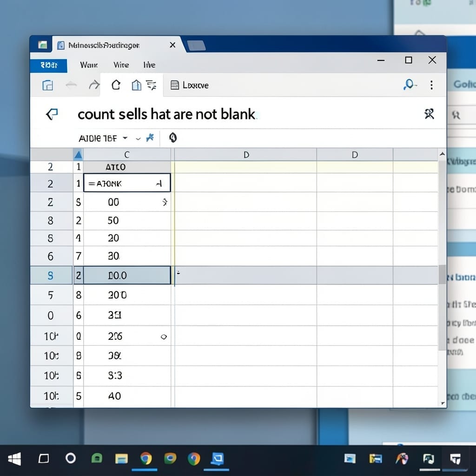Click the filter lines icon in toolbar
This screenshot has width=476, height=476.
151,85
